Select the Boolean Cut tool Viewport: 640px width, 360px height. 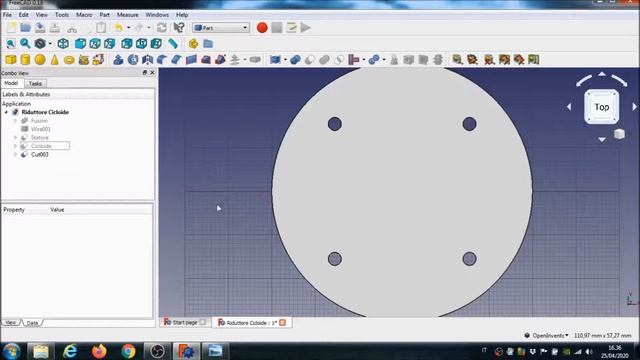click(x=310, y=60)
